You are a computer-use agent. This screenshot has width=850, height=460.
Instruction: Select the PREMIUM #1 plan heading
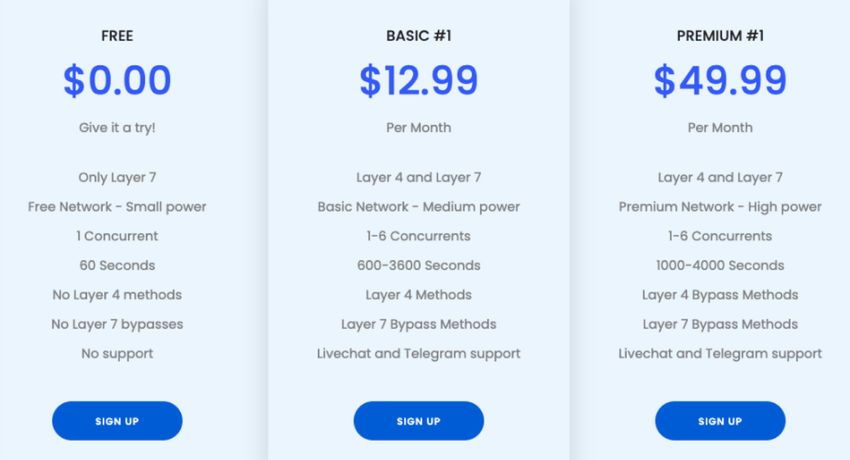[x=720, y=36]
